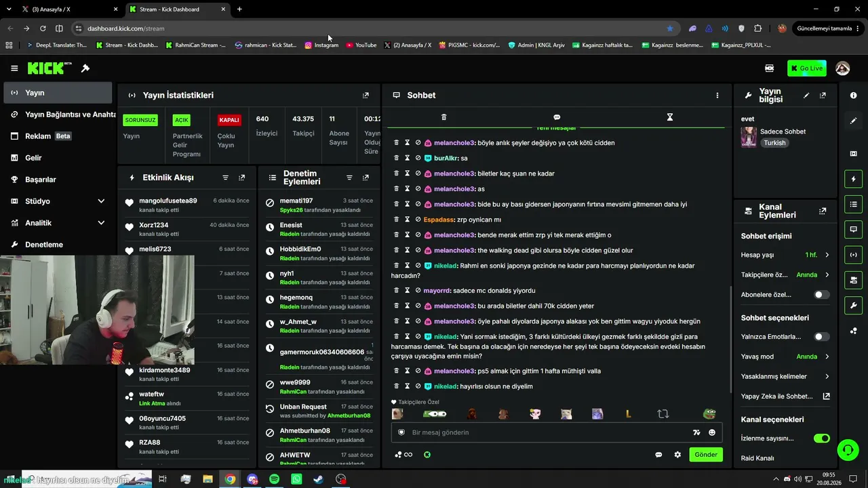Open chat settings gear icon
Viewport: 868px width, 488px height.
point(677,455)
